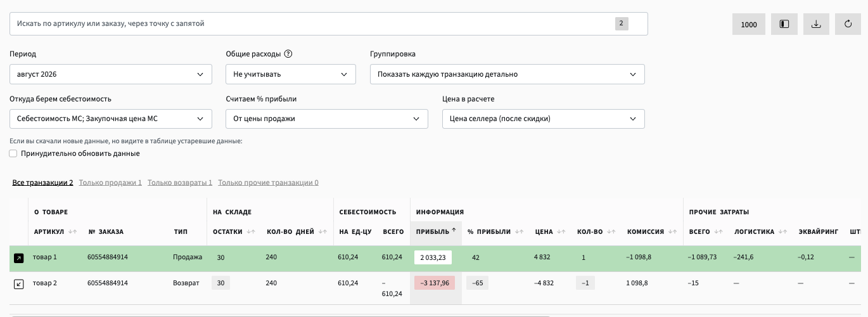Click the column layout toggle icon
This screenshot has width=868, height=317.
(784, 24)
